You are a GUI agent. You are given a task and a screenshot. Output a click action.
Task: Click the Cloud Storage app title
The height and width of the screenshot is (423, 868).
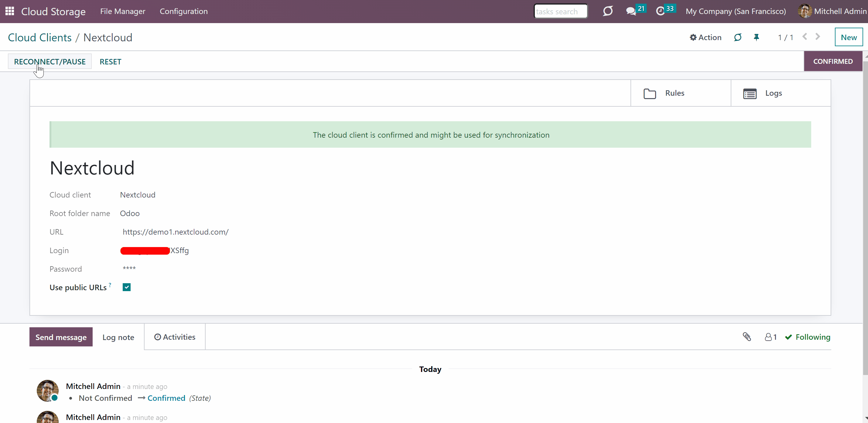[x=53, y=12]
